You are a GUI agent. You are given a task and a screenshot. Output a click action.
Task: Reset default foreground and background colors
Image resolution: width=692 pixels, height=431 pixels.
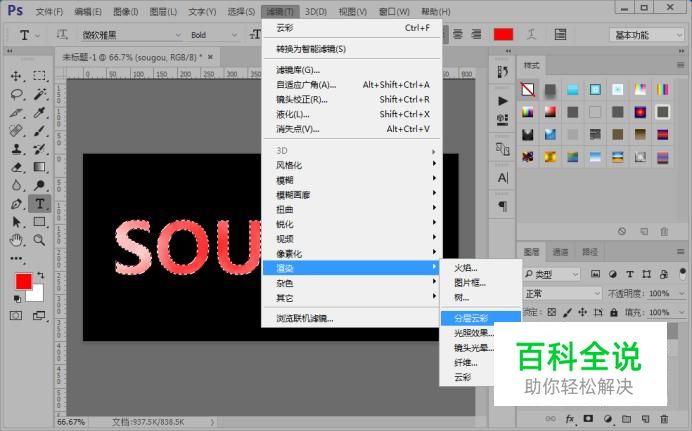pos(17,299)
